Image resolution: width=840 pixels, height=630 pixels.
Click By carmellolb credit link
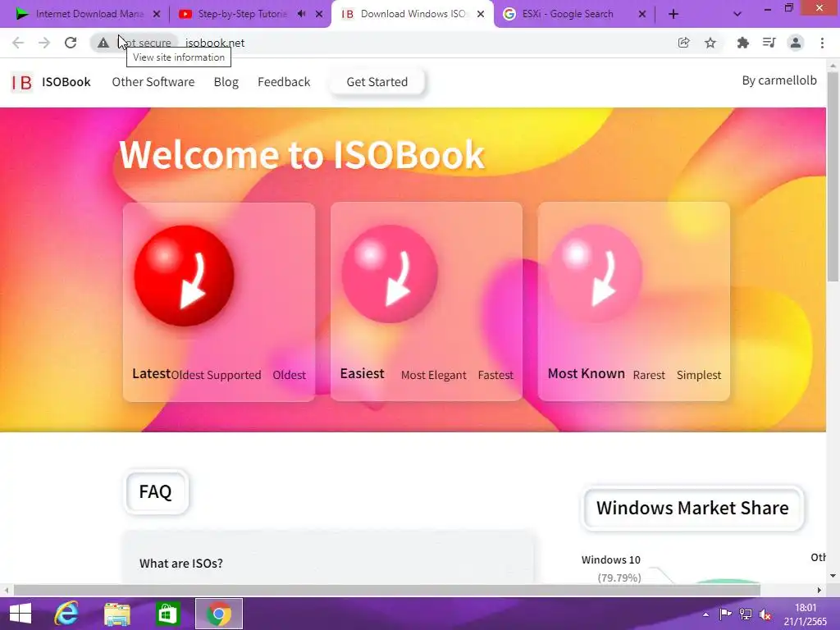tap(779, 80)
